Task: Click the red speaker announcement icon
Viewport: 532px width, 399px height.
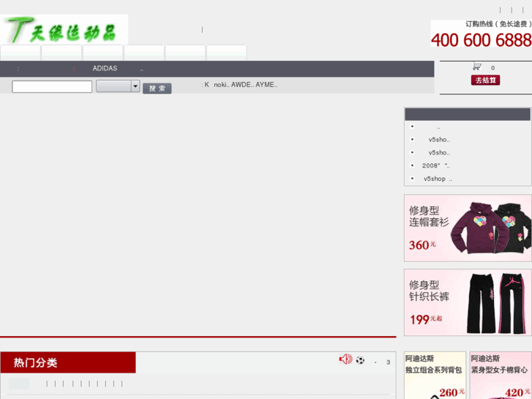Action: coord(345,359)
